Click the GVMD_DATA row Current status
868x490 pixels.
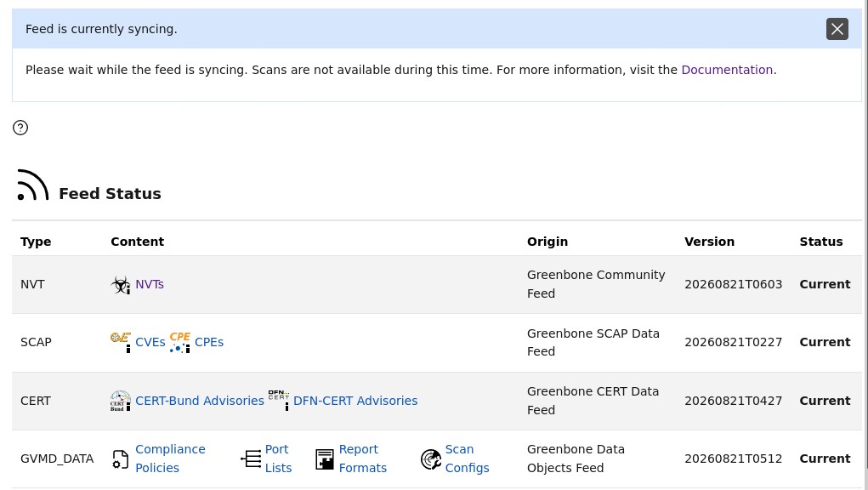pos(825,459)
